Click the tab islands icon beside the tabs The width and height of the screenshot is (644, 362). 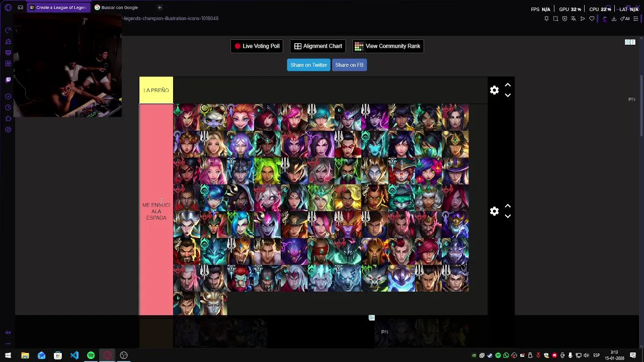pyautogui.click(x=20, y=8)
